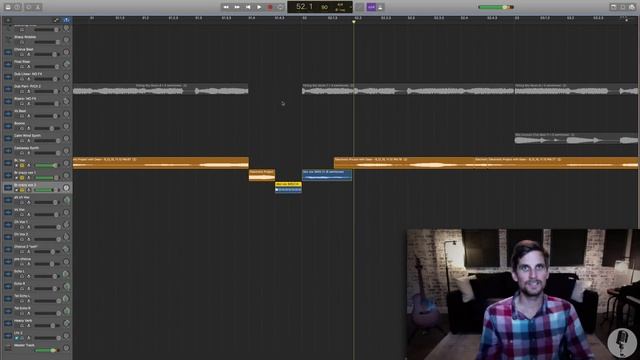Start playback with the Play button
Screen dimensions: 640x360
259,7
